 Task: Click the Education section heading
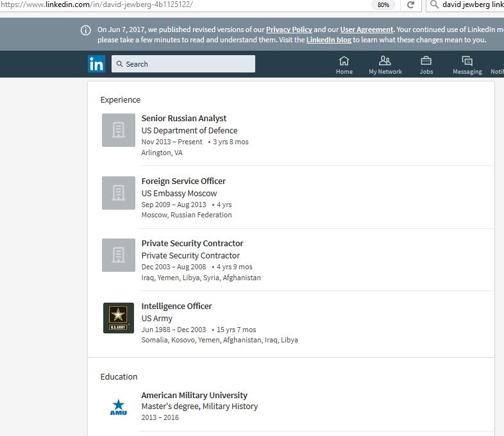tap(119, 376)
